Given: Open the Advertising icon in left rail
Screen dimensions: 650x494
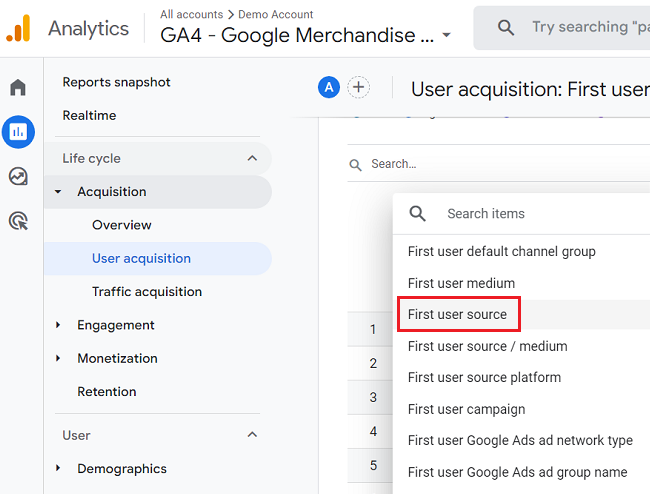Looking at the screenshot, I should click(x=18, y=221).
